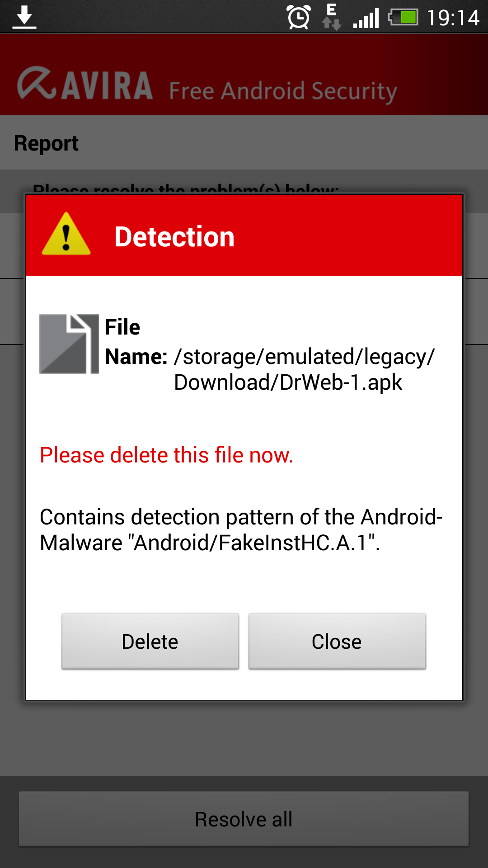Tap the red 'Please delete this file now' text
Screen dimensions: 488x868
coord(166,455)
